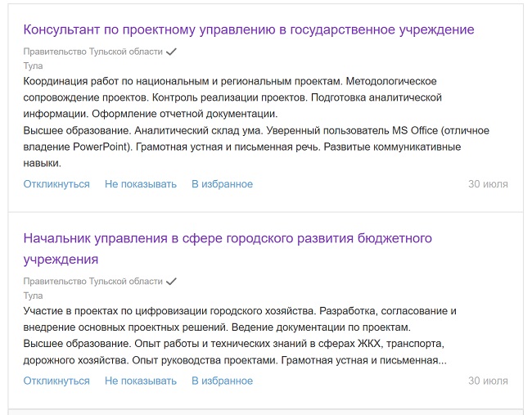Add Начальник управления vacancy to В избранное
Image resolution: width=532 pixels, height=415 pixels.
(222, 381)
